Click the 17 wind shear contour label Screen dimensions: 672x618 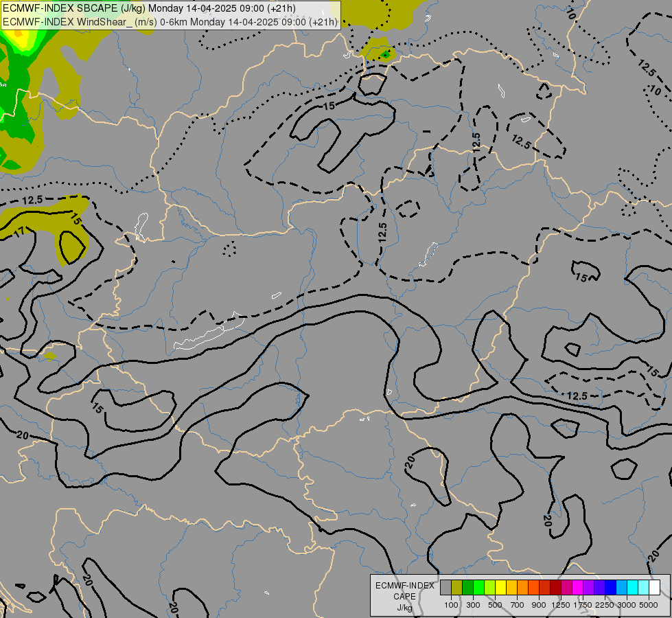coord(19,232)
